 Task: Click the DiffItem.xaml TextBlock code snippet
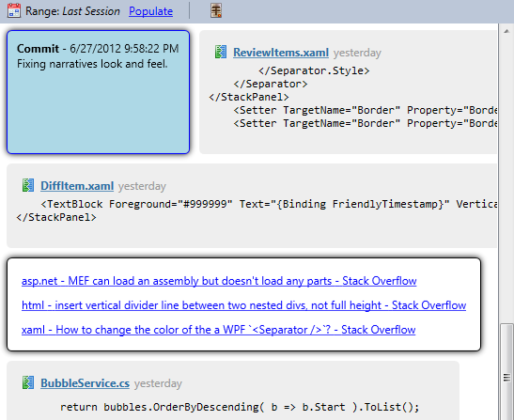(269, 204)
